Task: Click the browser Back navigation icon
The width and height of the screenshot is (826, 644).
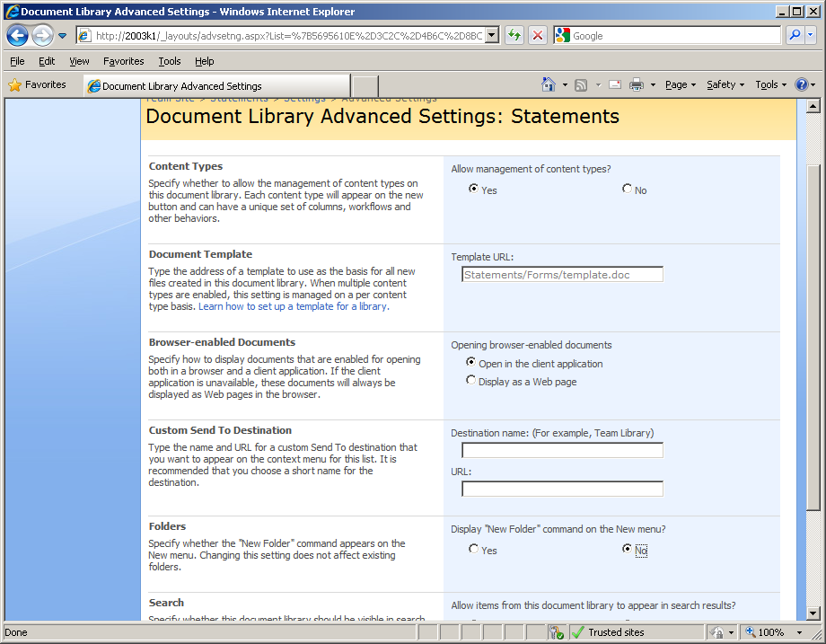Action: coord(18,35)
